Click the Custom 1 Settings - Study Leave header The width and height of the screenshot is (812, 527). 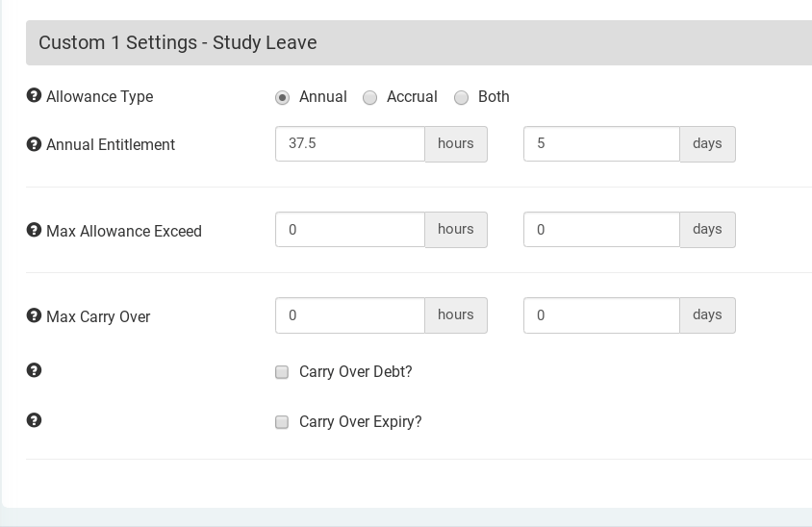point(178,43)
